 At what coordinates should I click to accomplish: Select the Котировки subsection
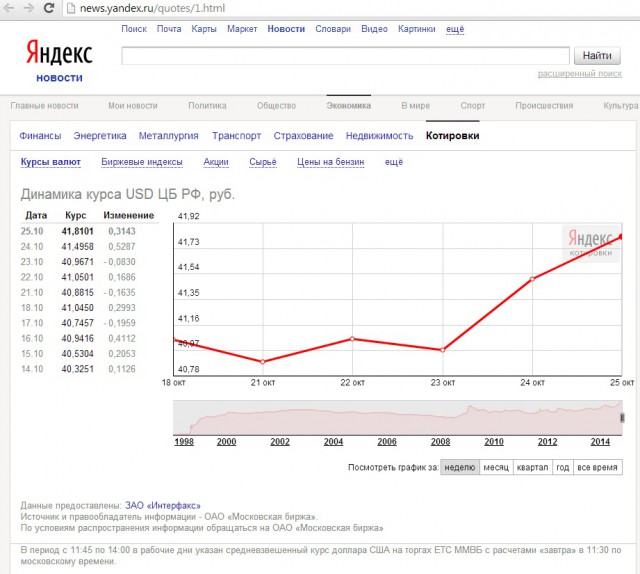pyautogui.click(x=452, y=136)
